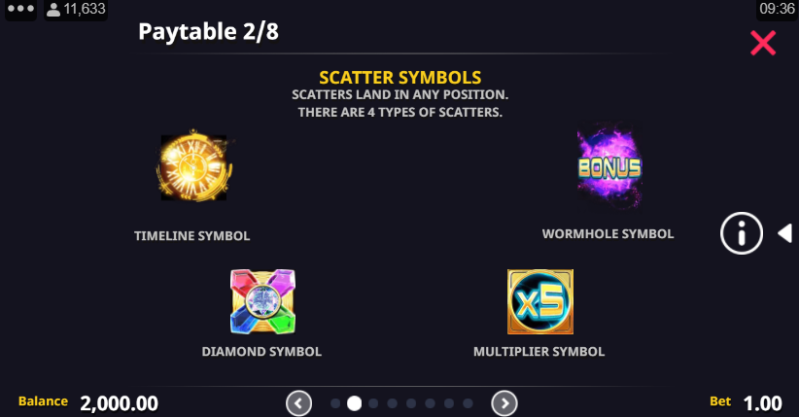The image size is (799, 417).
Task: Click the Timeline Symbol label
Action: pos(192,236)
